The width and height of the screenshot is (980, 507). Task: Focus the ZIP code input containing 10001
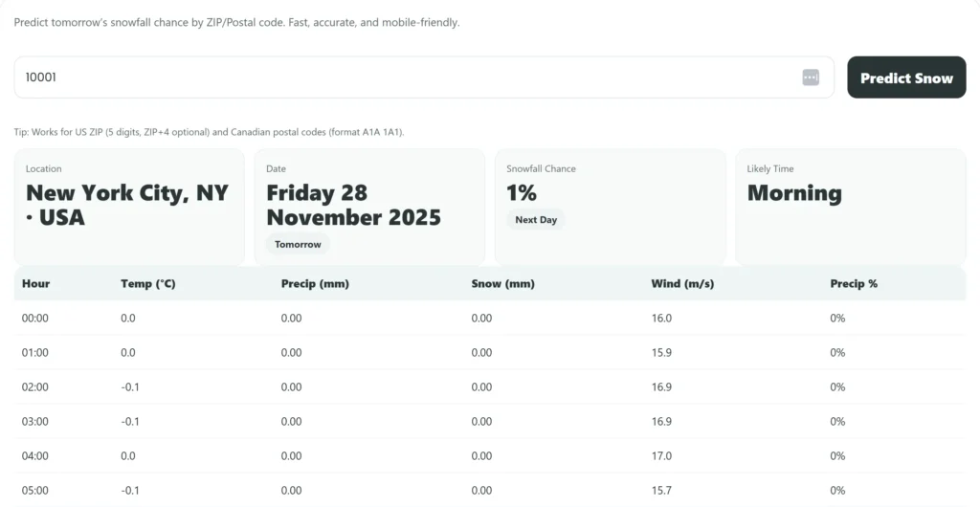coord(402,77)
